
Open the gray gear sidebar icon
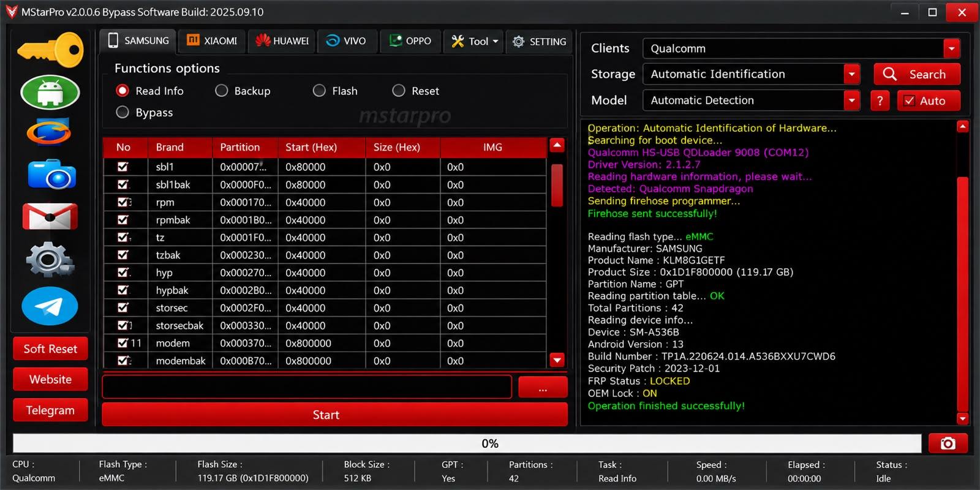50,260
